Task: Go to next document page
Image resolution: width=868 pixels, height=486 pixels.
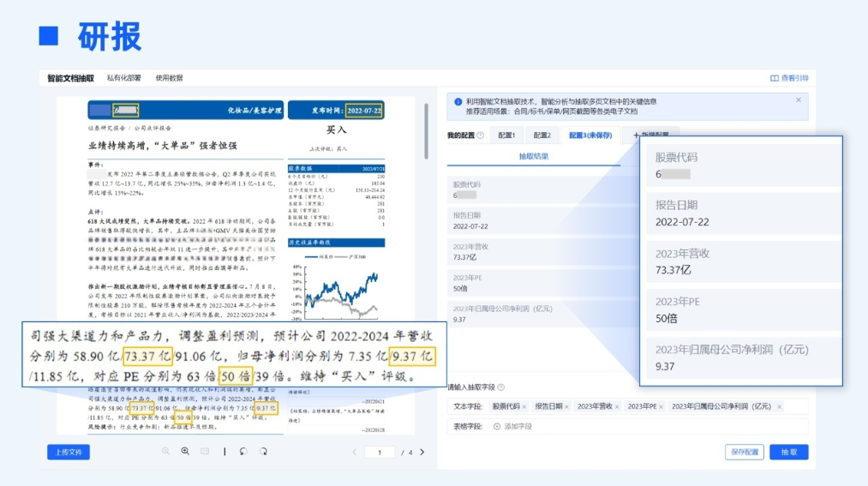Action: (x=422, y=452)
